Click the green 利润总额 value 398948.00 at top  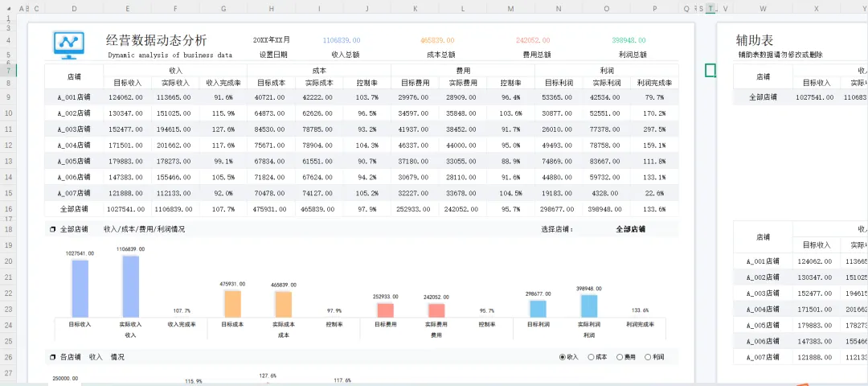coord(628,40)
